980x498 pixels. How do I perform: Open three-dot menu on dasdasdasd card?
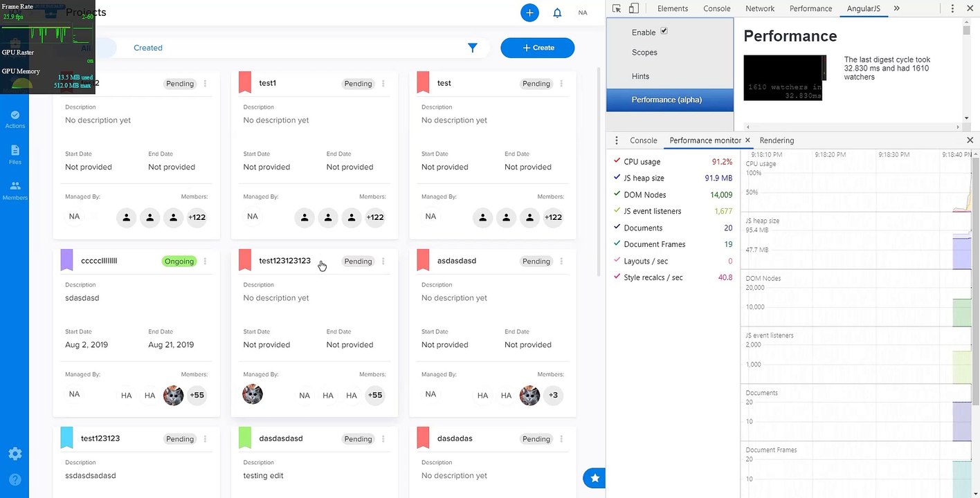383,439
